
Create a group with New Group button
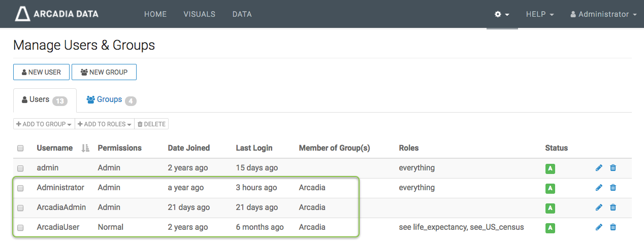pos(104,72)
